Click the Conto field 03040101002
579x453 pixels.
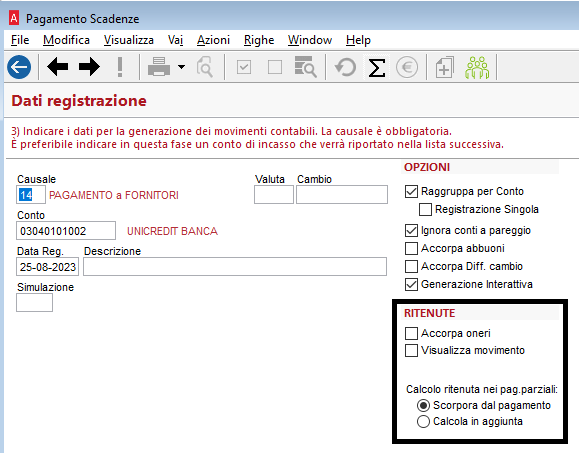point(66,231)
